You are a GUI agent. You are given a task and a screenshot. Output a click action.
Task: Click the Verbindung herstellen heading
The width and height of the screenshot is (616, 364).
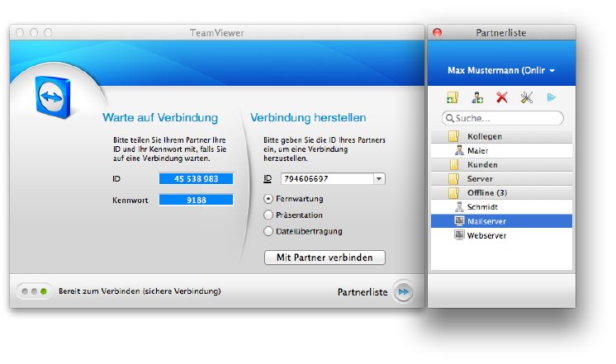point(308,118)
